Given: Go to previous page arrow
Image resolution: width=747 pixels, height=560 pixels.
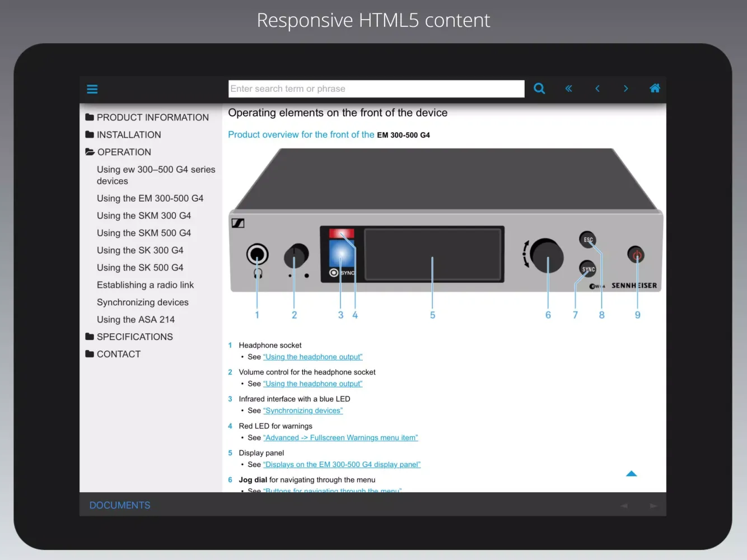Looking at the screenshot, I should coord(597,88).
